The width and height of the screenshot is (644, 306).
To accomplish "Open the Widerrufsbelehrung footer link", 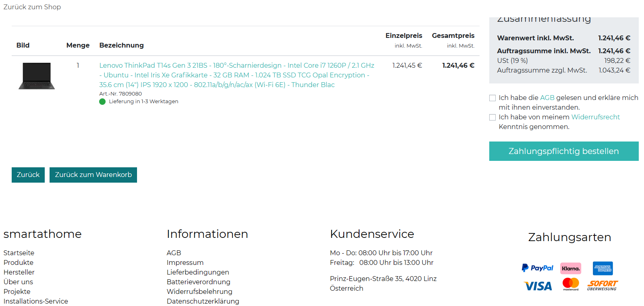I will pos(199,291).
